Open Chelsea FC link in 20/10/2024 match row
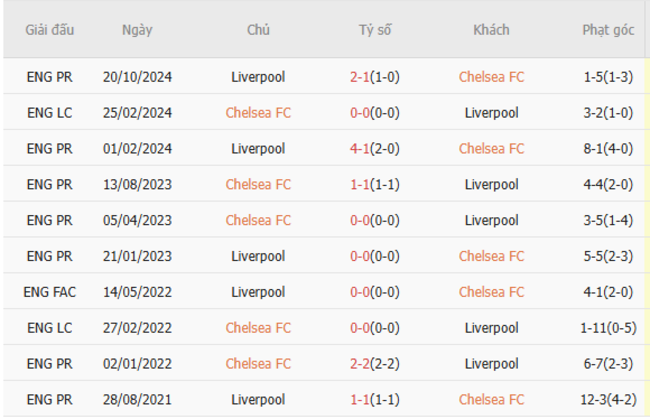 (x=491, y=77)
